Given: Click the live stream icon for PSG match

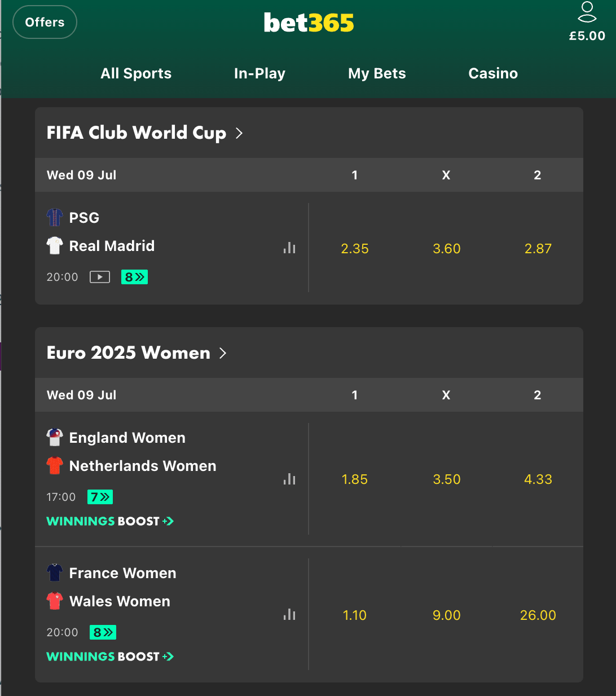Looking at the screenshot, I should (100, 277).
